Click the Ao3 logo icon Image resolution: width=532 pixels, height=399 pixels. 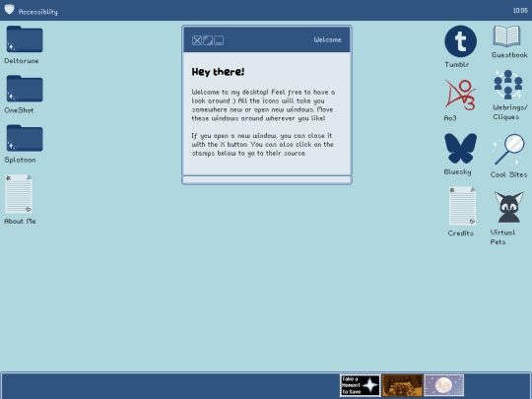460,95
